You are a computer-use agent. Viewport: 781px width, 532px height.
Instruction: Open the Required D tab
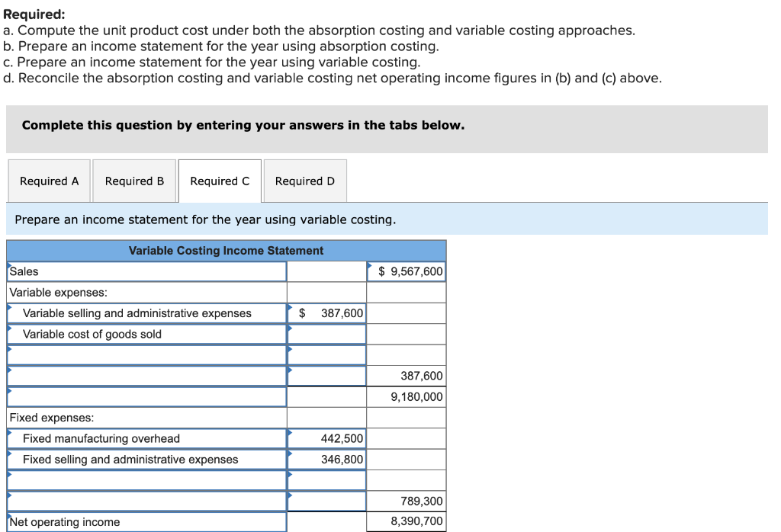click(304, 181)
